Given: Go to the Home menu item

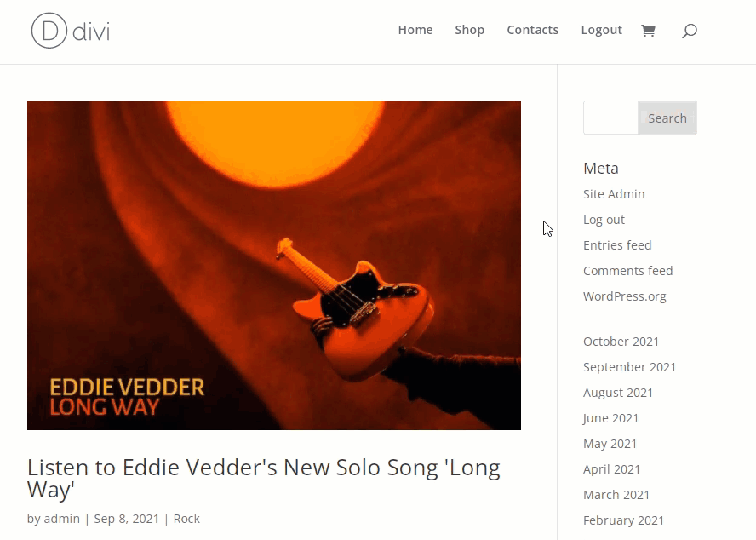Looking at the screenshot, I should click(x=415, y=30).
